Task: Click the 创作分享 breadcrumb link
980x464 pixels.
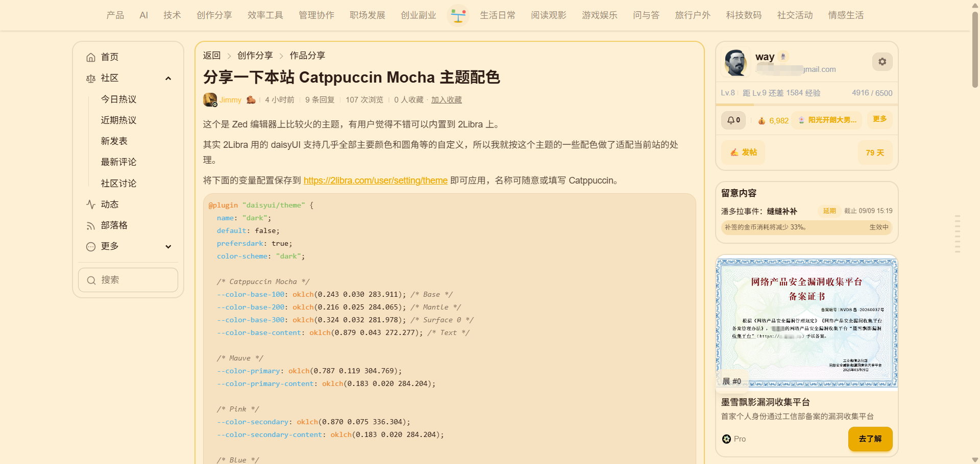Action: [x=255, y=56]
